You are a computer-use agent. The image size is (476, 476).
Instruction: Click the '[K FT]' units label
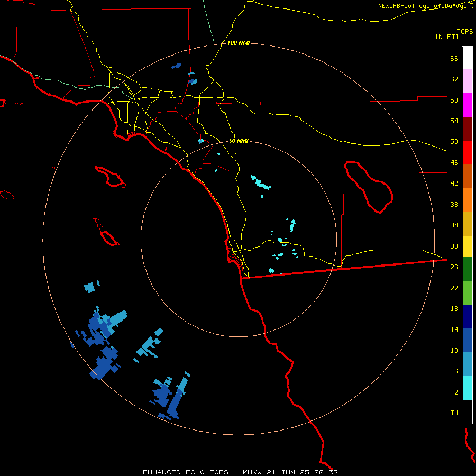(447, 36)
